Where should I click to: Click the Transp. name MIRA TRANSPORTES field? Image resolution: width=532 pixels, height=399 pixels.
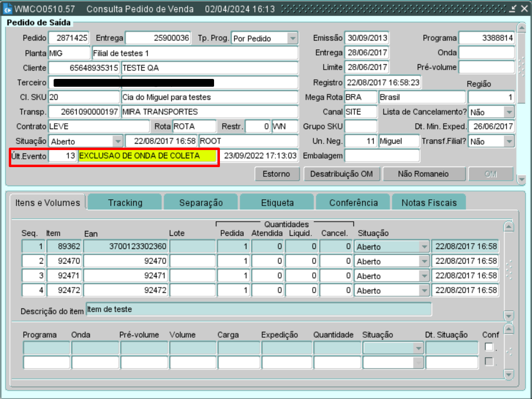coord(210,112)
